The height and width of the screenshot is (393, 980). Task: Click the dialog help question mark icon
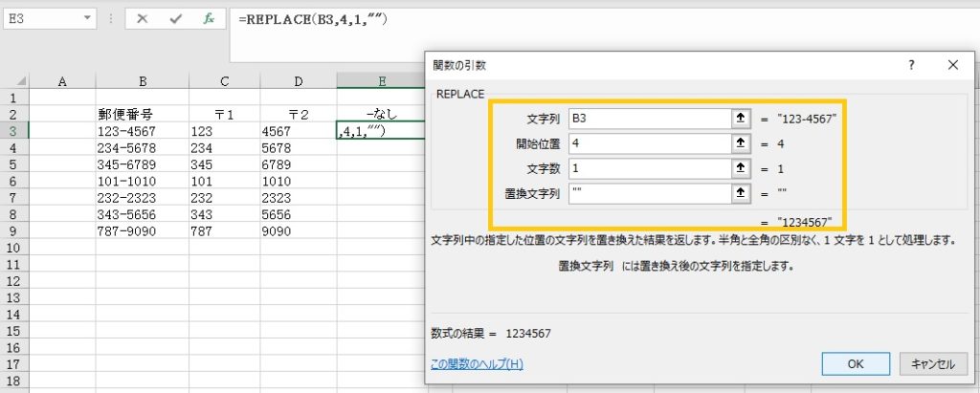pyautogui.click(x=910, y=65)
